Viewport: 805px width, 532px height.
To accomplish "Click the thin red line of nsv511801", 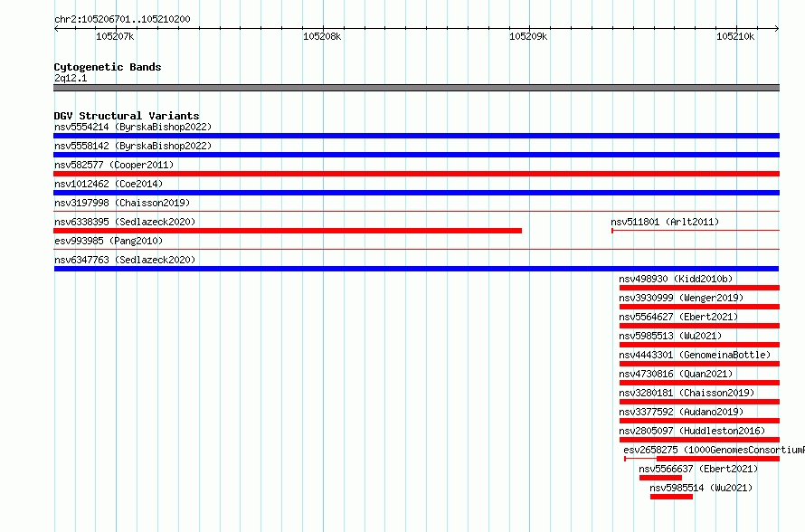I will (x=696, y=231).
